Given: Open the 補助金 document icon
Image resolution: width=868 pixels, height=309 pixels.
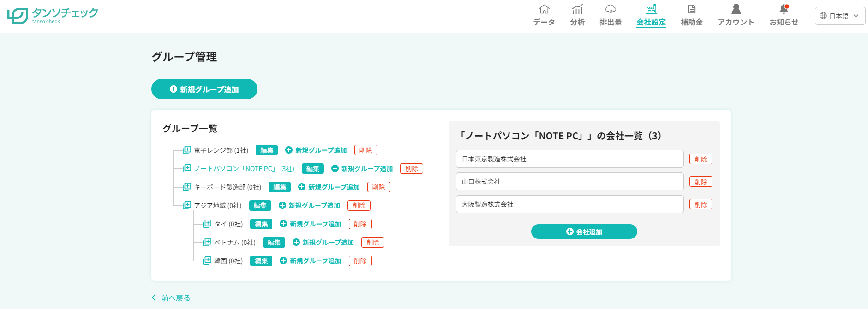Looking at the screenshot, I should click(692, 9).
